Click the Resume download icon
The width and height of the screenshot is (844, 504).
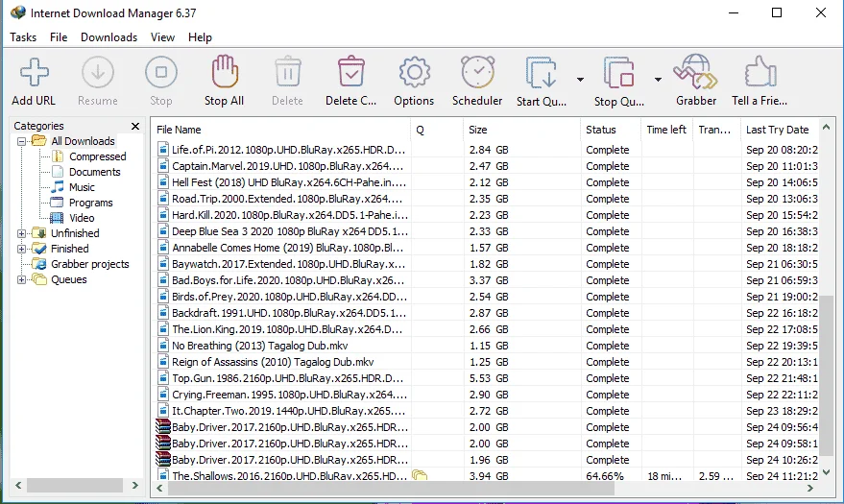tap(97, 72)
